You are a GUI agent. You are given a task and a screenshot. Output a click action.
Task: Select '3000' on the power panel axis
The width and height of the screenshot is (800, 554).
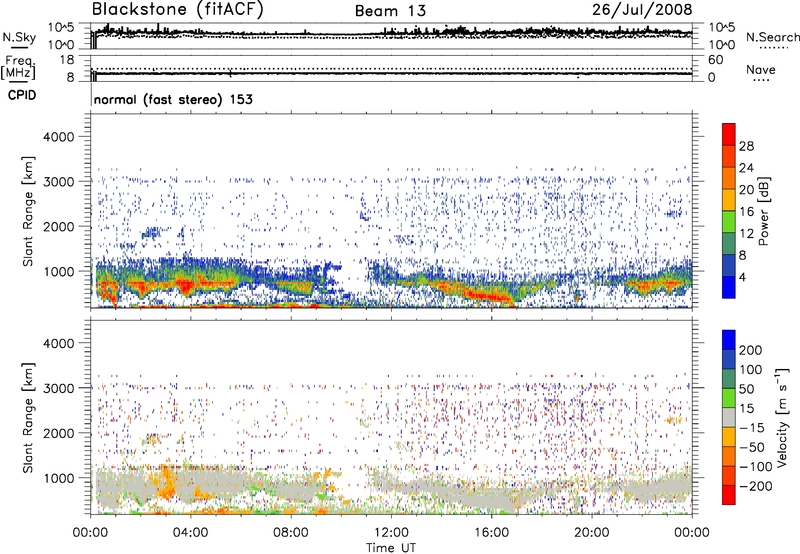coord(58,182)
